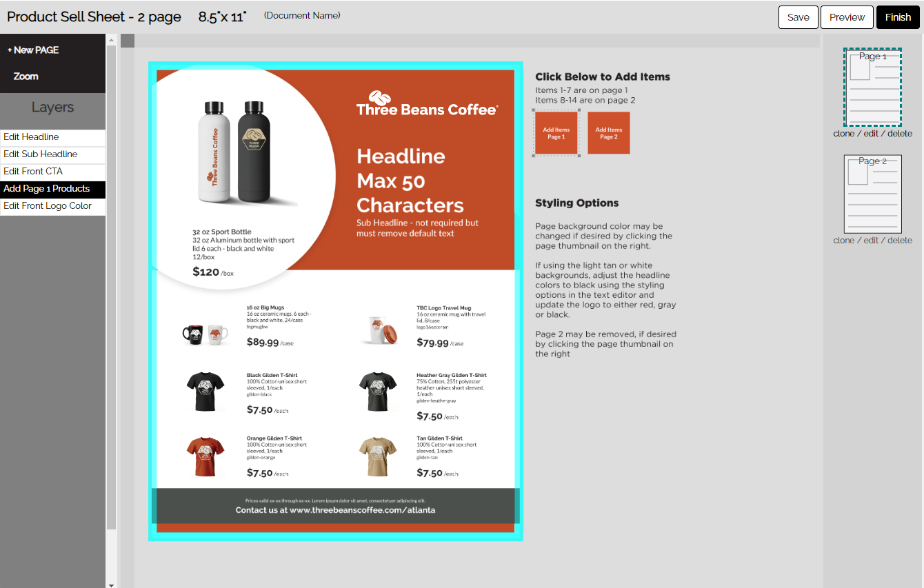This screenshot has width=924, height=588.
Task: Click the Heather Gray Gilden T-Shirt title
Action: pos(452,376)
